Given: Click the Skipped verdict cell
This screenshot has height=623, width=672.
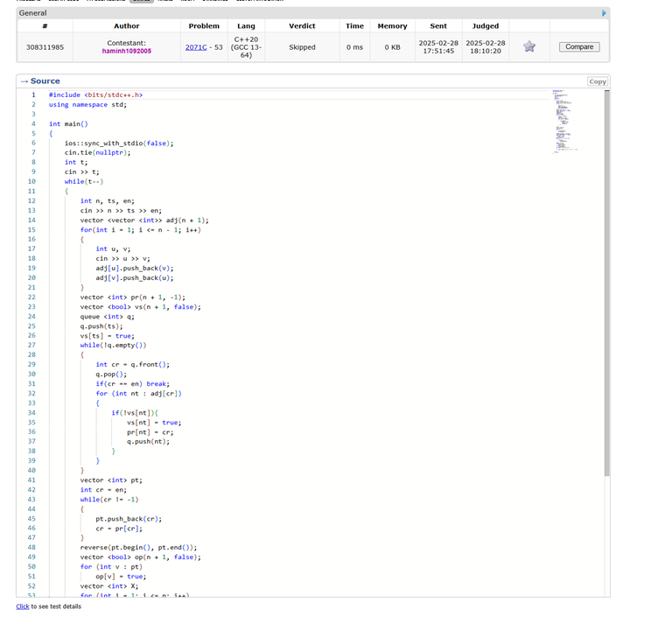Looking at the screenshot, I should click(x=302, y=47).
